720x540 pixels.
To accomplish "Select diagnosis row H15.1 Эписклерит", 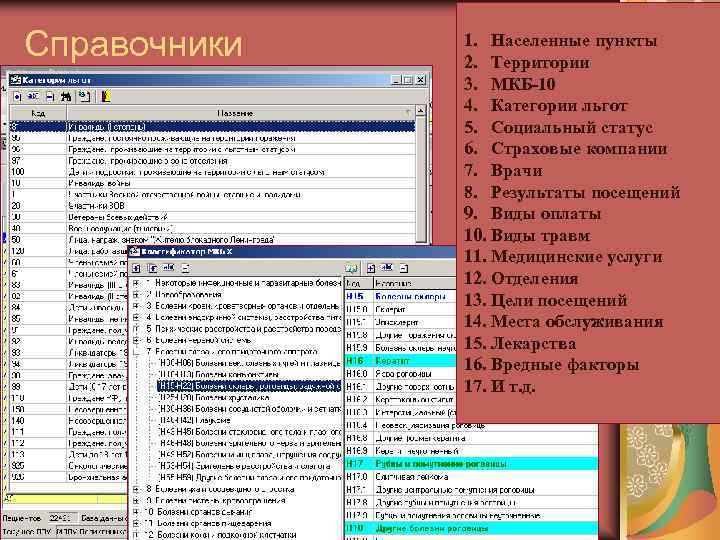I will (400, 322).
